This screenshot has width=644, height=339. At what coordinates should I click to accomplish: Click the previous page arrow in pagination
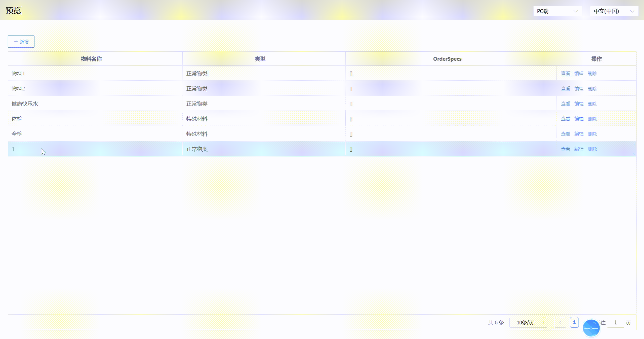click(x=560, y=322)
